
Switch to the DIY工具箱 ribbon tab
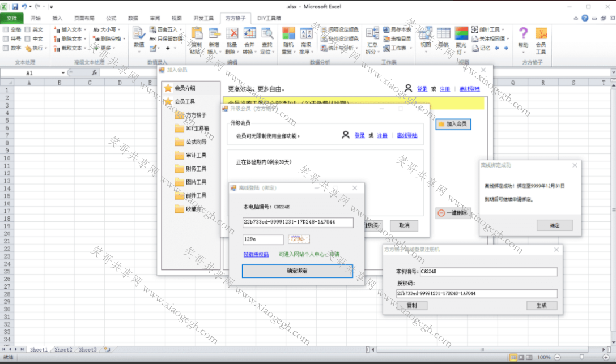coord(269,18)
